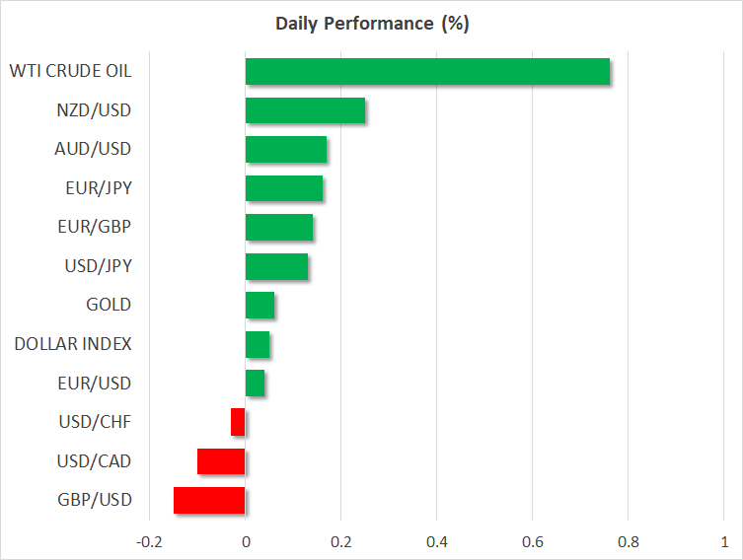
Task: Select the EUR/JPY bar in chart
Action: pos(283,188)
